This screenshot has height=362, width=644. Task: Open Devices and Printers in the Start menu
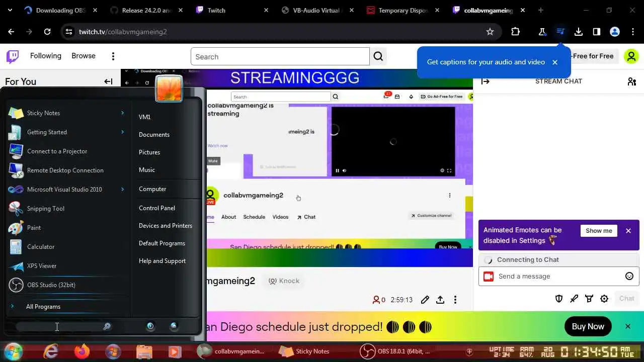pyautogui.click(x=166, y=225)
